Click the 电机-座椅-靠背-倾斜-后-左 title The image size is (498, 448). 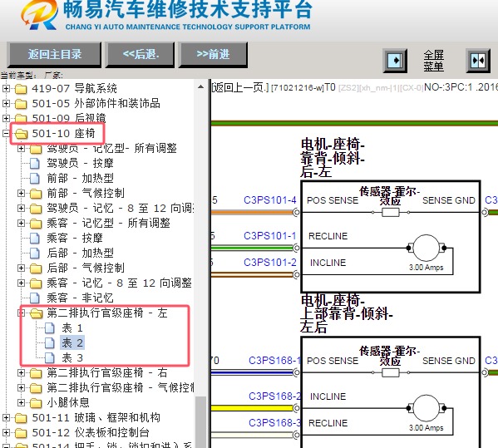pos(333,158)
